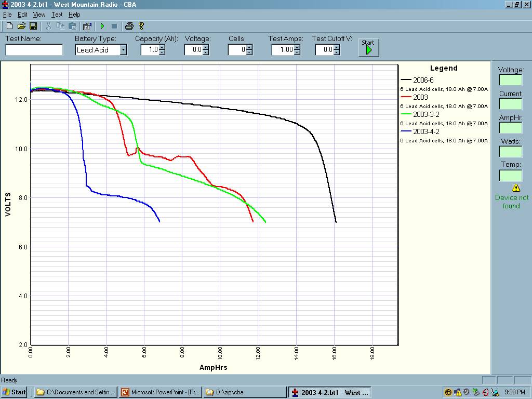
Task: Click the New file toolbar icon
Action: pos(9,26)
